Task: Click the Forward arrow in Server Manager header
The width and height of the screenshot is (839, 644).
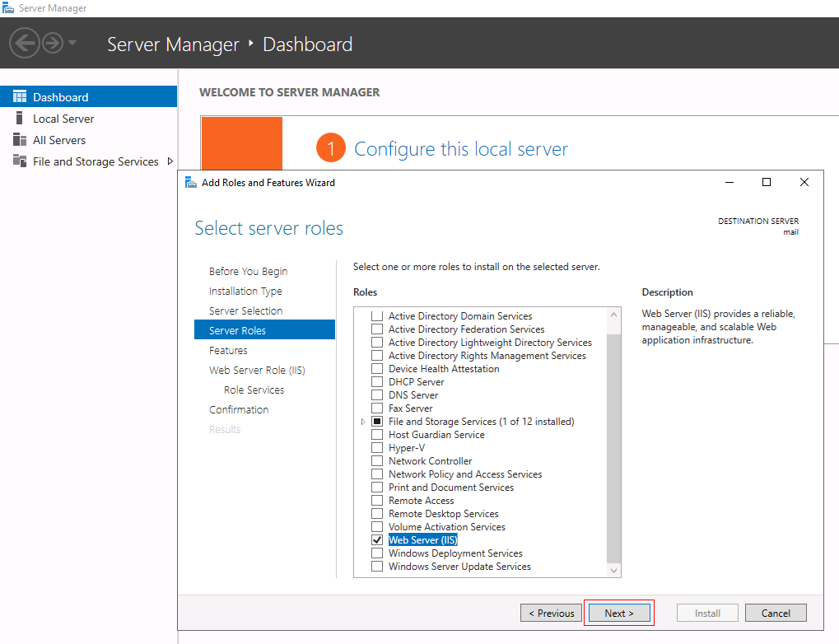Action: 53,43
